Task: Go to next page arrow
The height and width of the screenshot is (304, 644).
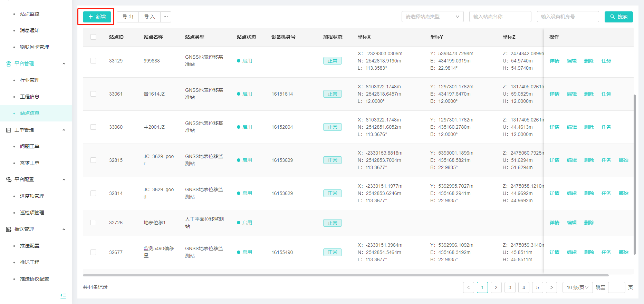Action: [551, 287]
